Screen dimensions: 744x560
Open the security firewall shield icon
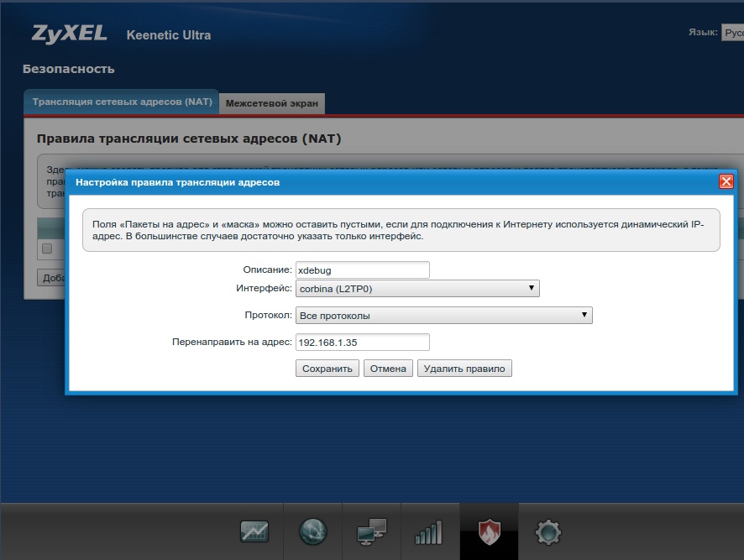coord(490,532)
